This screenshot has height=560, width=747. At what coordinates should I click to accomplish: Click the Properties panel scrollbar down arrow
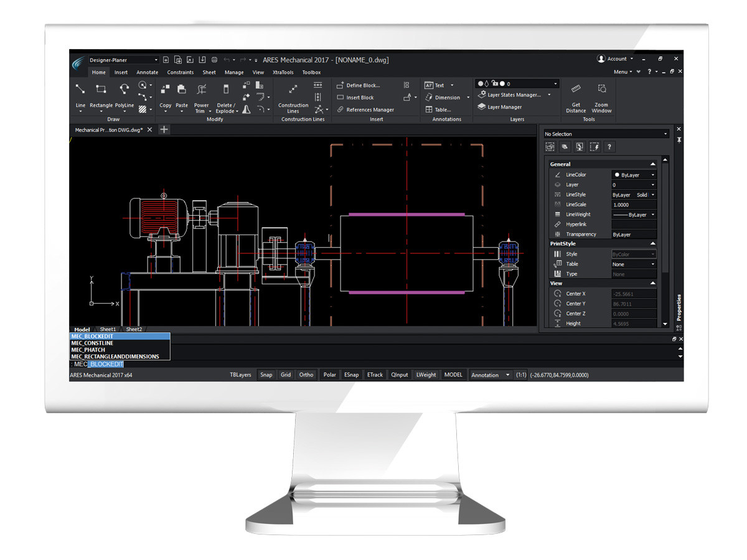[x=665, y=324]
